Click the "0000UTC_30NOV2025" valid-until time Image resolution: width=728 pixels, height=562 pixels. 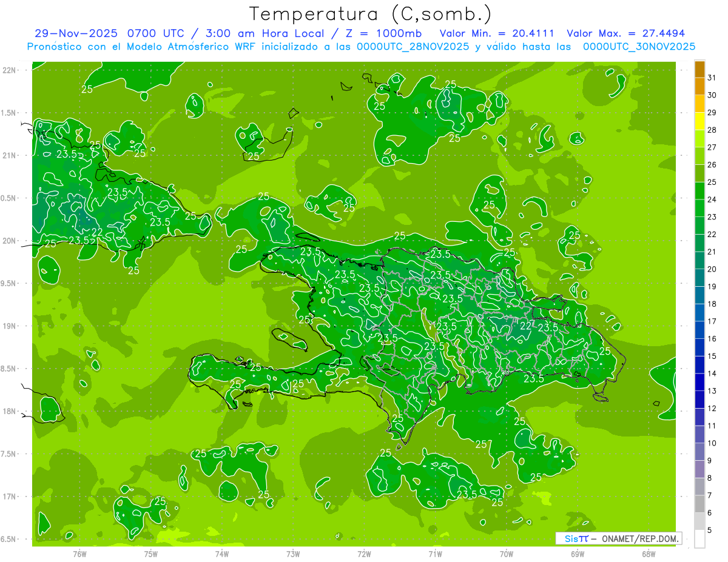[x=639, y=47]
